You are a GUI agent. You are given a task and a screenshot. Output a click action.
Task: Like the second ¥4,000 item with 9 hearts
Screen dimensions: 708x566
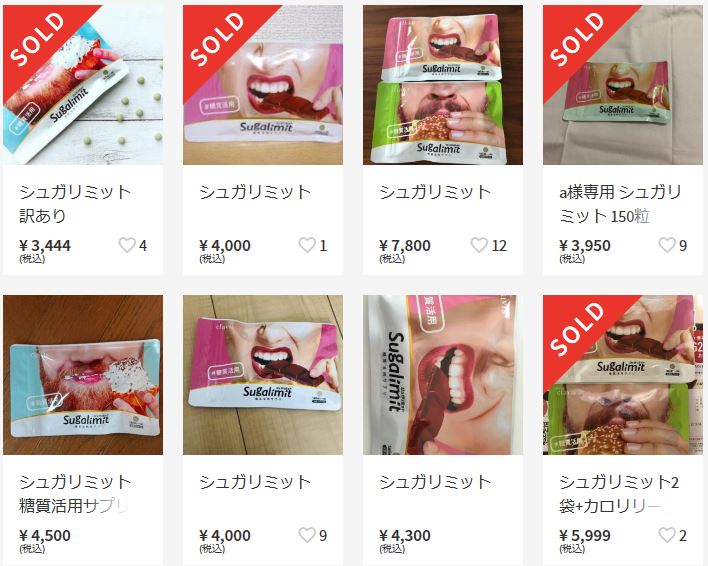coord(307,535)
